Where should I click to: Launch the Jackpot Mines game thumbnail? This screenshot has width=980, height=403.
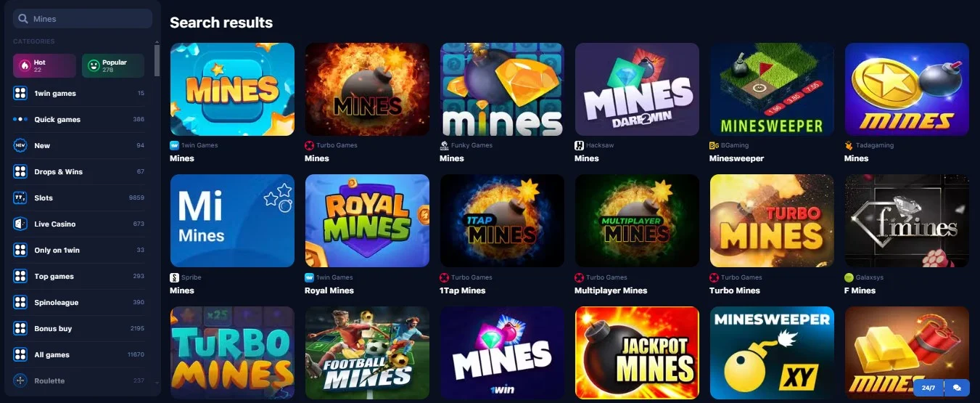tap(637, 353)
